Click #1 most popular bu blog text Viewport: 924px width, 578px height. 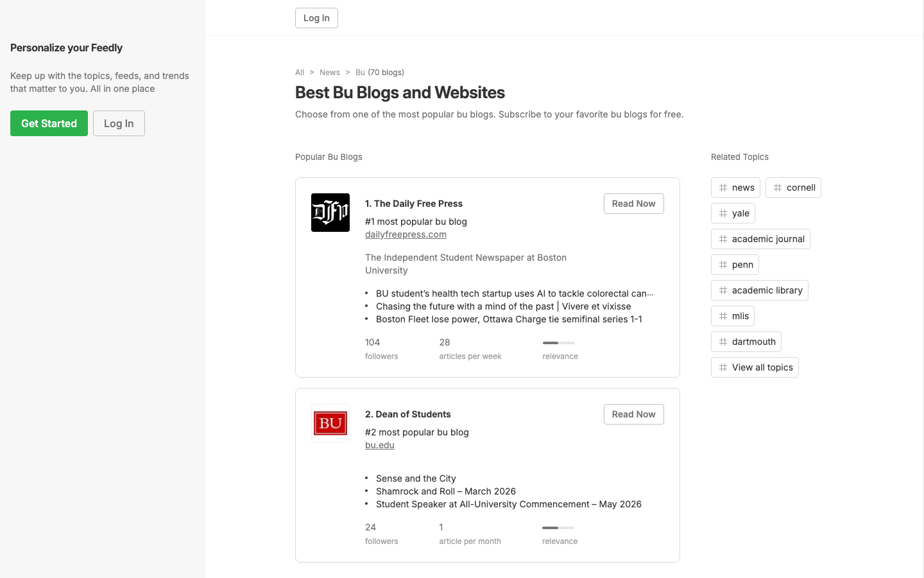[416, 222]
